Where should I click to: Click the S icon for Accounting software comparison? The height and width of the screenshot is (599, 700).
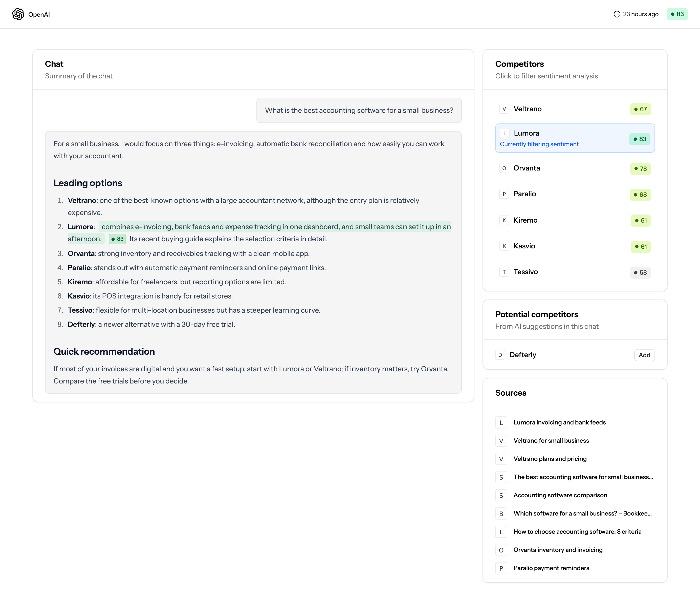tap(501, 496)
